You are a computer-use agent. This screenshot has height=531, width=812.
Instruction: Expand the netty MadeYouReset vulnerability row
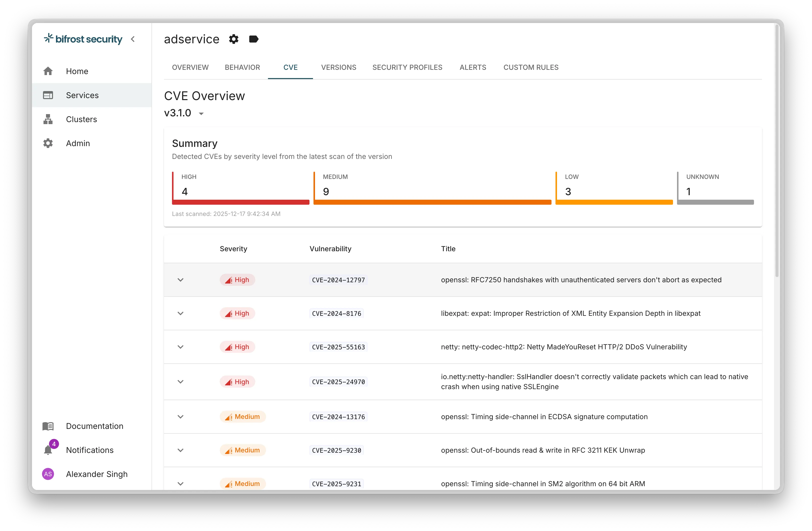pos(180,347)
